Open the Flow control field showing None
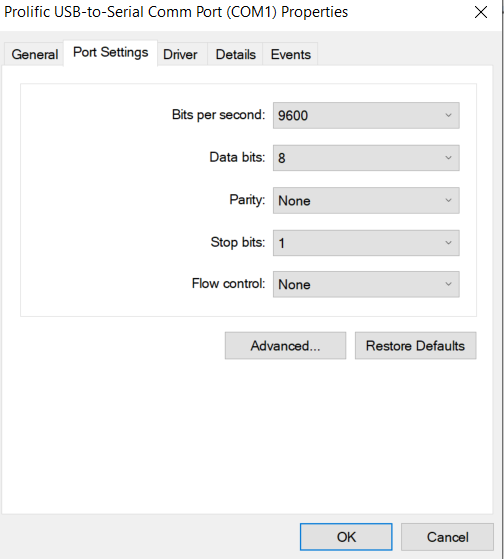This screenshot has width=504, height=559. pyautogui.click(x=366, y=284)
